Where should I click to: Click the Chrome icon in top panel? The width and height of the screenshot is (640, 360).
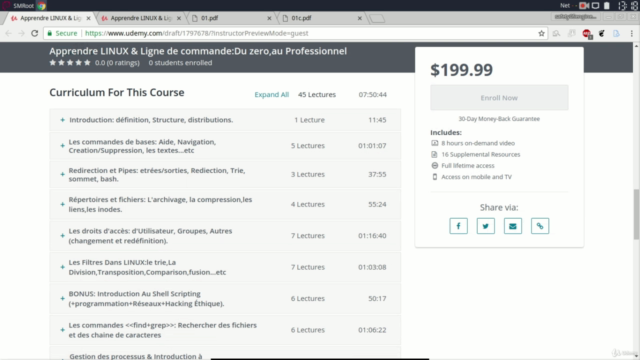click(x=42, y=6)
